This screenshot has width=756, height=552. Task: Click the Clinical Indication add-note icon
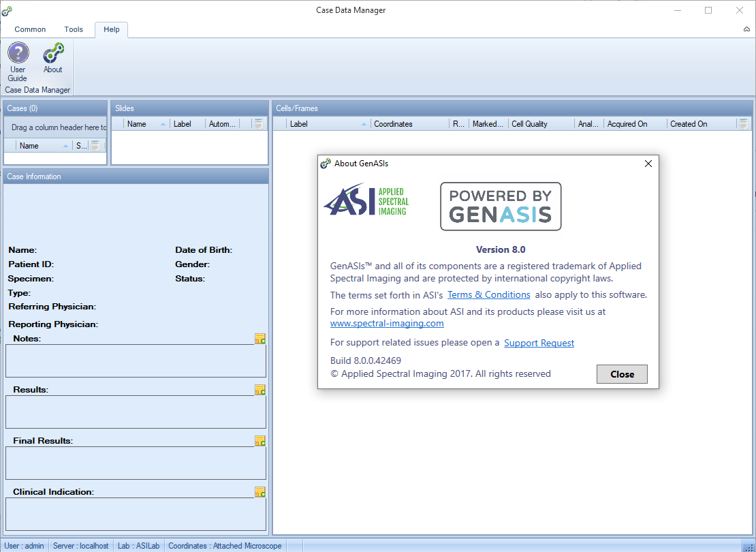(260, 492)
